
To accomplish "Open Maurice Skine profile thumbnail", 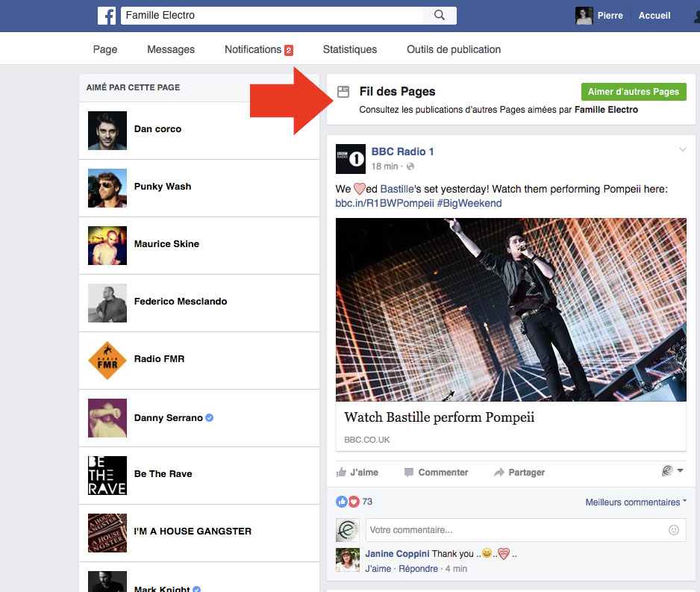I will click(x=107, y=246).
